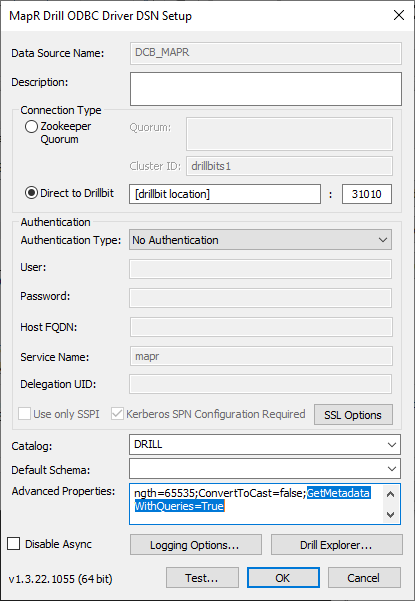Click the drillbit location field
The width and height of the screenshot is (415, 601).
click(x=225, y=194)
